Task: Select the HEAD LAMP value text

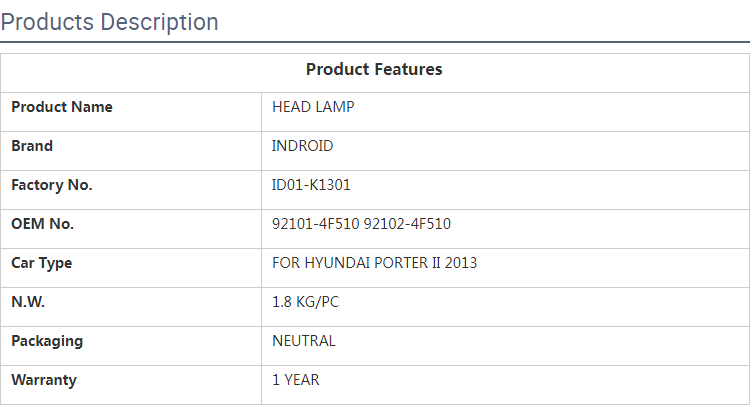Action: click(x=313, y=107)
